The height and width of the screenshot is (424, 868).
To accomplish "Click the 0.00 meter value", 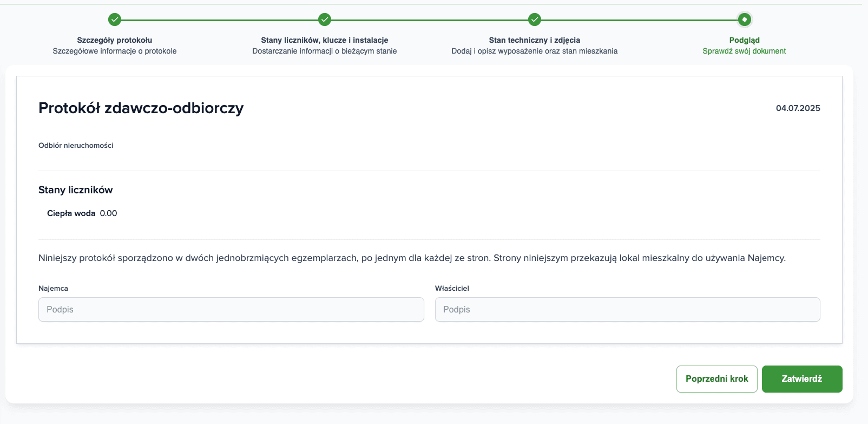I will tap(108, 213).
